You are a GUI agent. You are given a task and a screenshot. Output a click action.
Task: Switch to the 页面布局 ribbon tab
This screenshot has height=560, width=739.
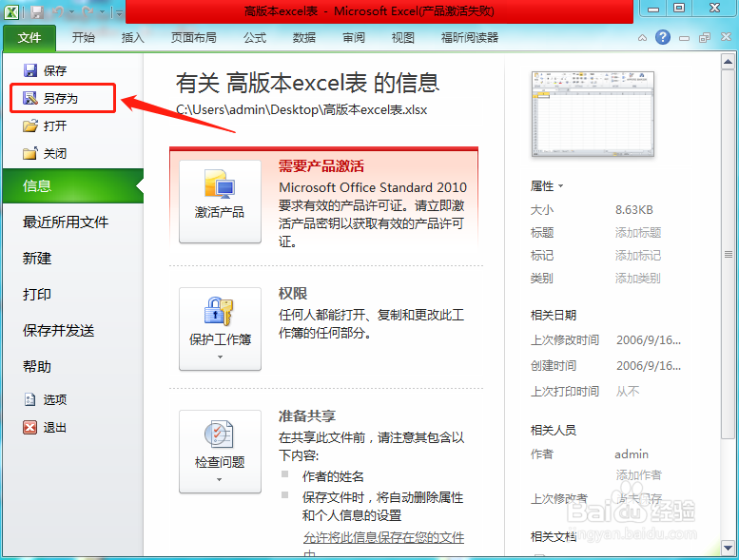pyautogui.click(x=194, y=38)
